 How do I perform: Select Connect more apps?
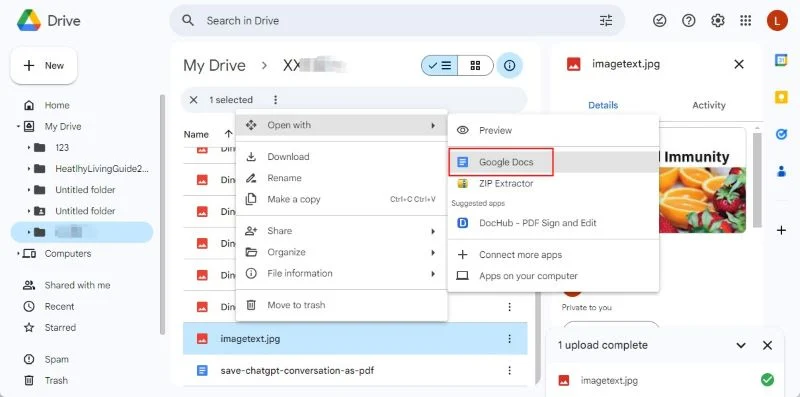coord(553,255)
